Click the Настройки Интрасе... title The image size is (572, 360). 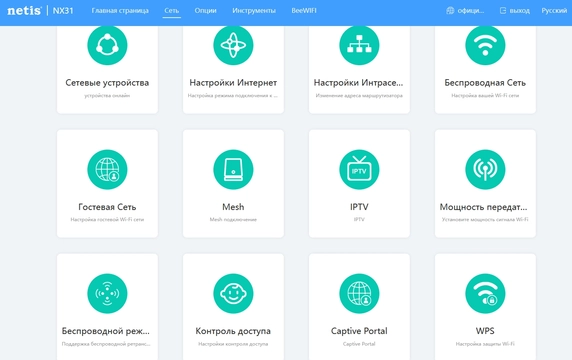[359, 83]
